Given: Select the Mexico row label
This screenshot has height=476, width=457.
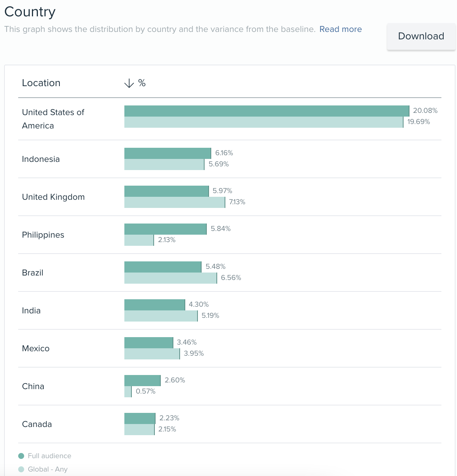Looking at the screenshot, I should click(x=36, y=349).
